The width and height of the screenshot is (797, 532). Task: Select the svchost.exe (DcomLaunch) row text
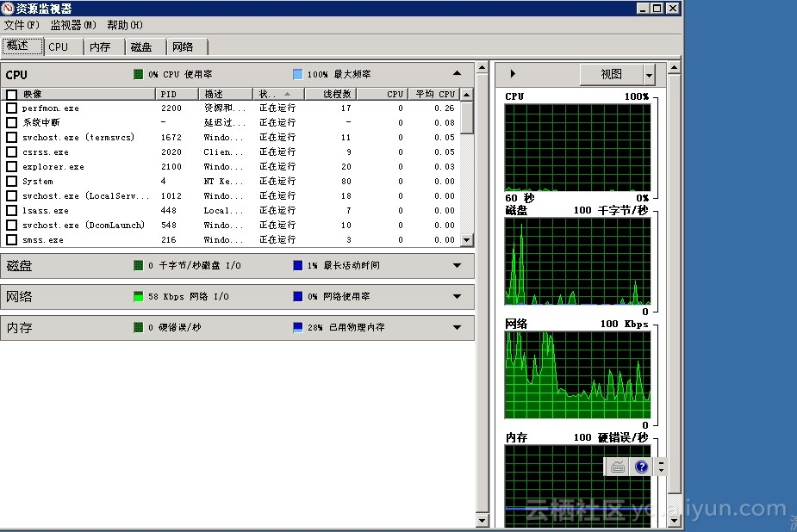84,225
